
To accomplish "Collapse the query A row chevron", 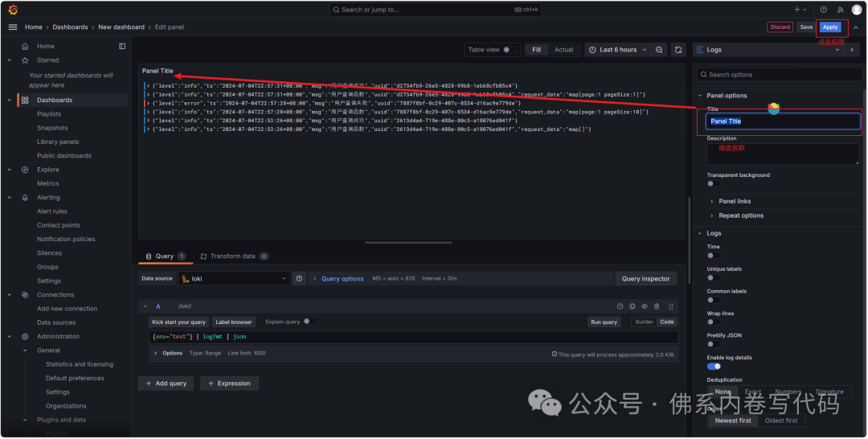I will [x=145, y=306].
